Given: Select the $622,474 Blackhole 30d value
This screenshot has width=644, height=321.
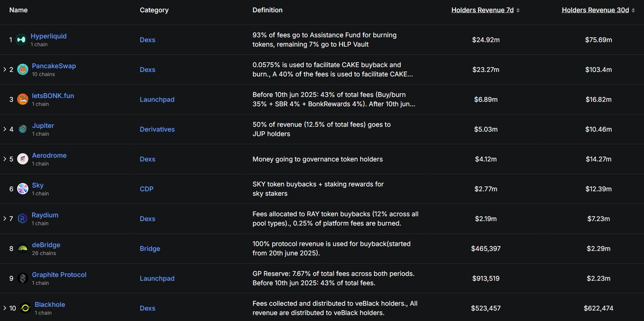Looking at the screenshot, I should tap(598, 308).
